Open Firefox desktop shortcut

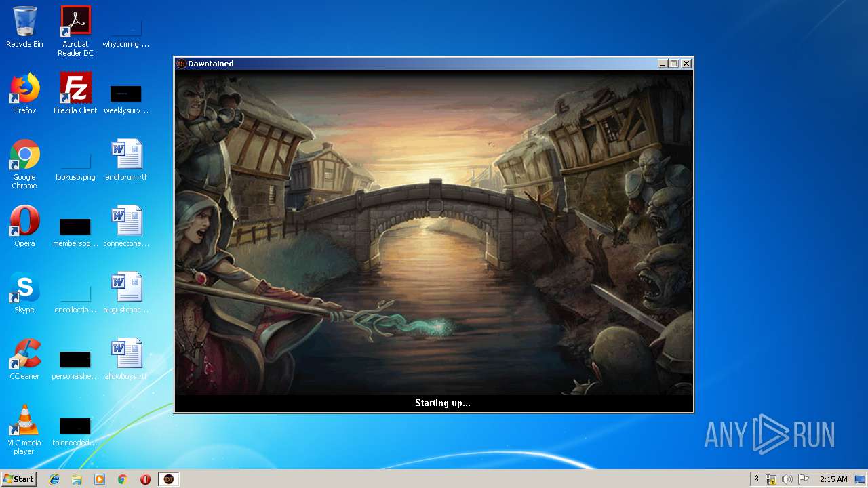click(x=24, y=94)
